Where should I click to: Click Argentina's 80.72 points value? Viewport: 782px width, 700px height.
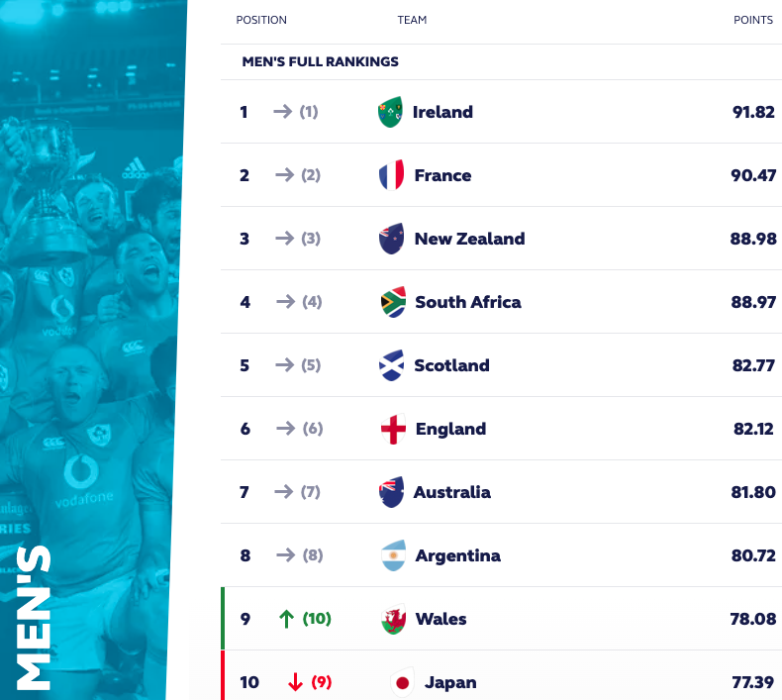click(x=753, y=555)
